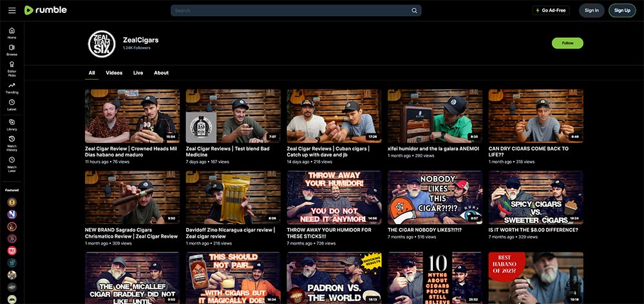Click title 'Zeal Cigar Review | Crowned Heads Mil Dias'
The width and height of the screenshot is (644, 304).
point(131,151)
